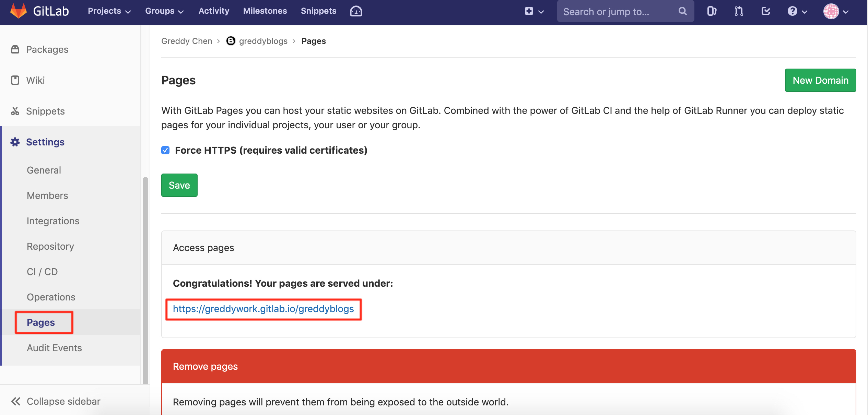Focus the Search or jump to field
The image size is (868, 415).
point(618,11)
